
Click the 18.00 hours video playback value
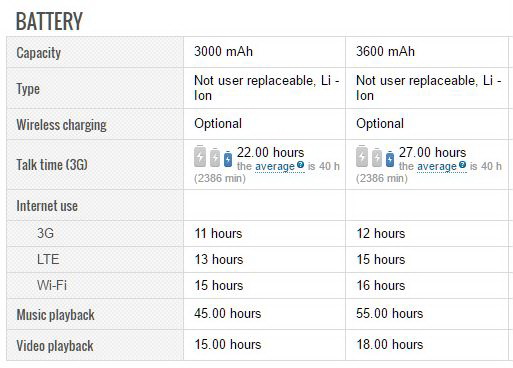390,344
